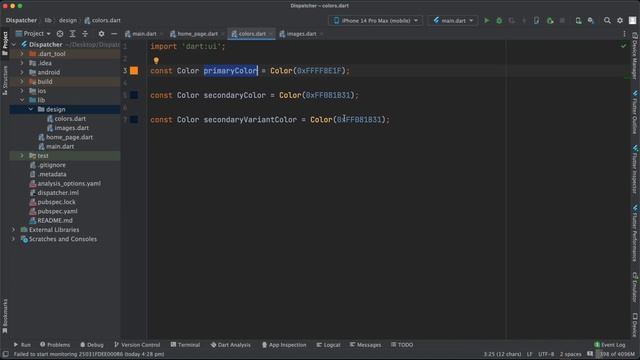Viewport: 640px width, 360px height.
Task: Collapse the design folder
Action: point(31,109)
